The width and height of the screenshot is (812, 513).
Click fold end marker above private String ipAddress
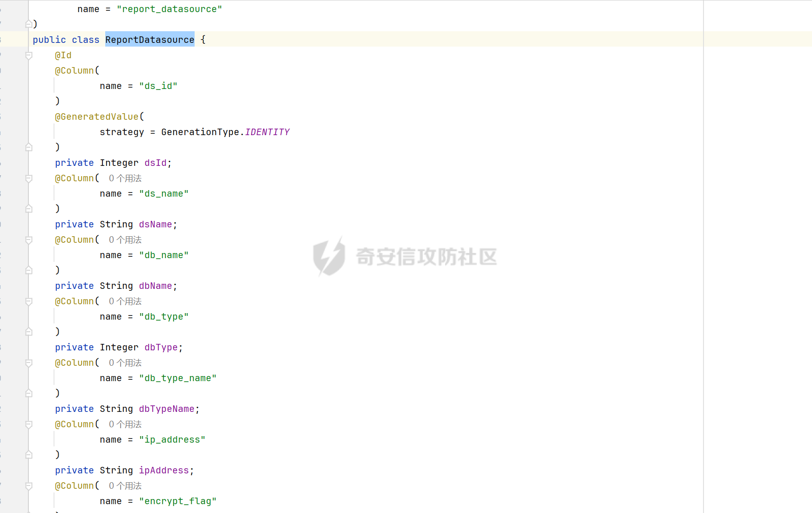click(x=29, y=455)
